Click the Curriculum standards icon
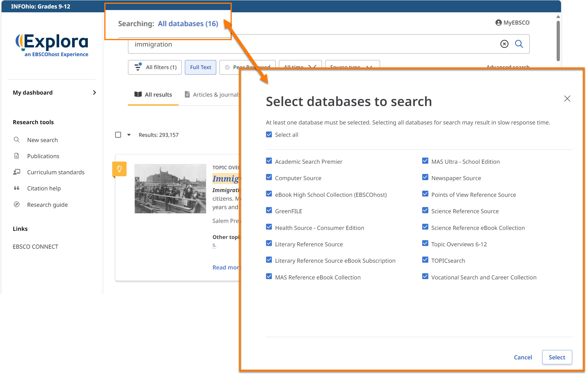This screenshot has width=588, height=374. coord(17,172)
